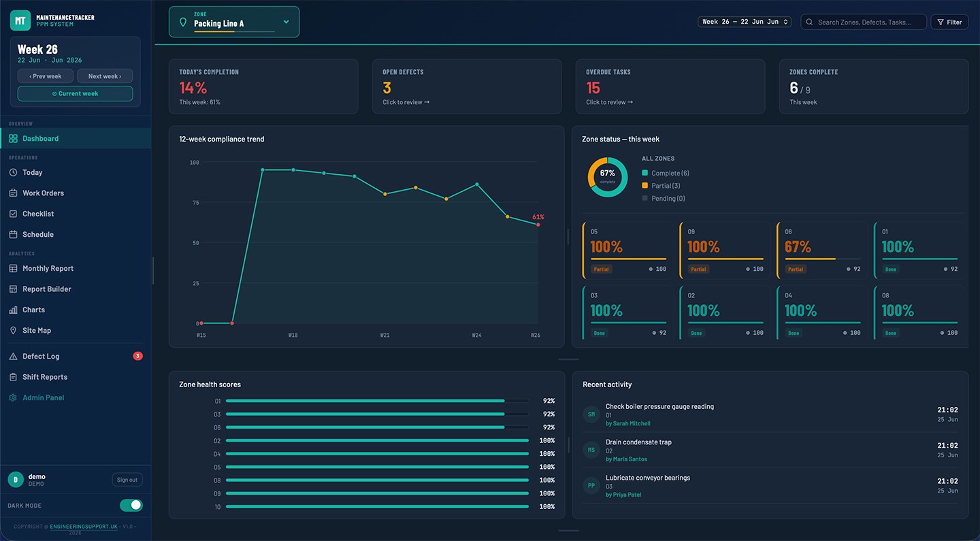Viewport: 980px width, 541px height.
Task: Click the author name Sarah Mitchell
Action: click(x=631, y=424)
